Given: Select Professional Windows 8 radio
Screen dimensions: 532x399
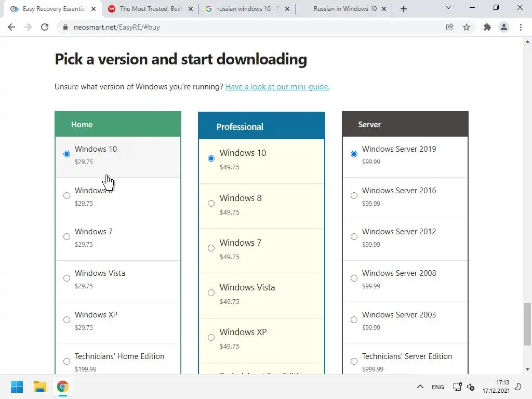Looking at the screenshot, I should [x=211, y=203].
